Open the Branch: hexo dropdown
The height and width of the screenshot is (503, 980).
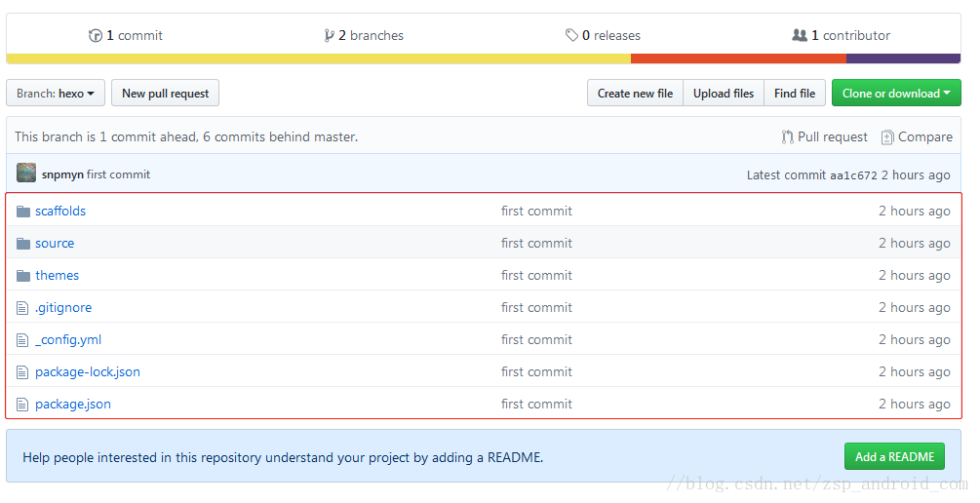(56, 94)
